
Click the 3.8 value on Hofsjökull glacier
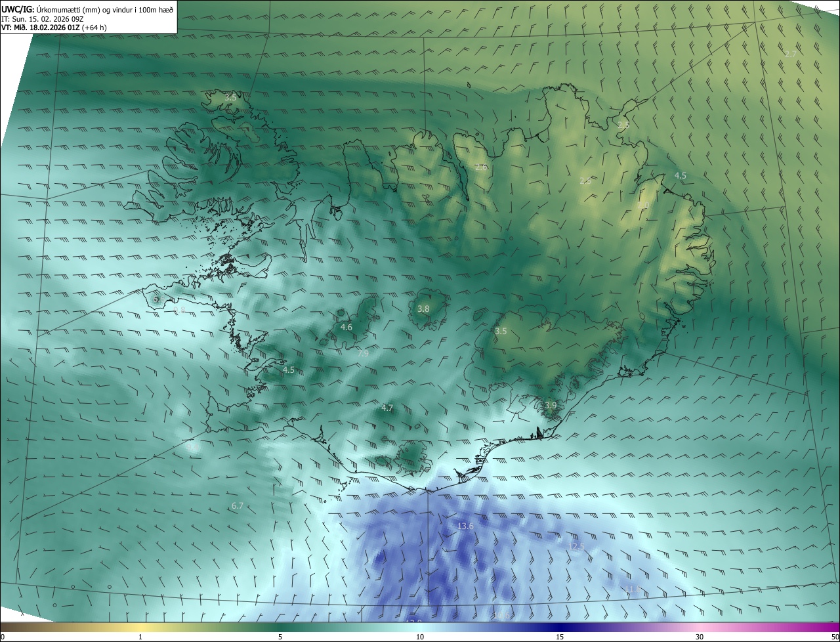424,309
